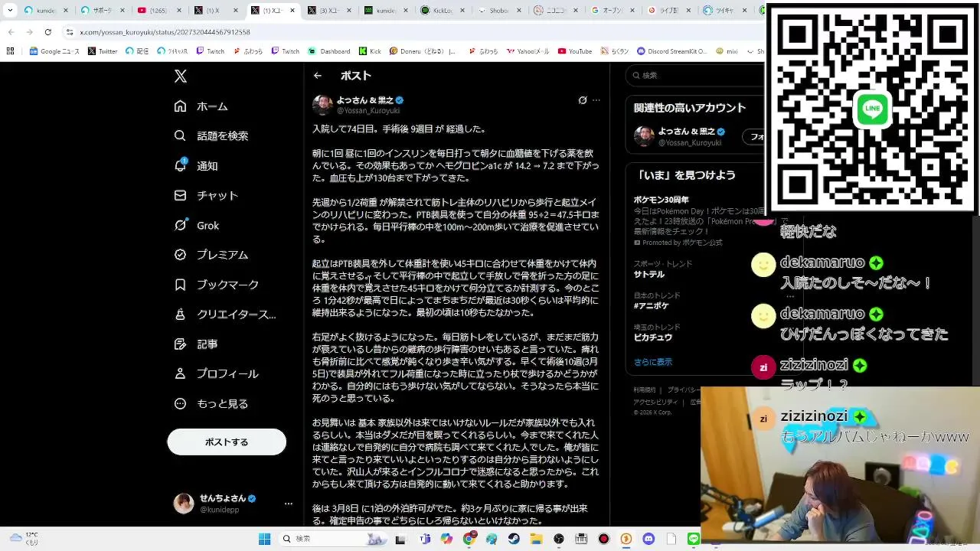Click the post author avatar よっさん&黒之
Image resolution: width=980 pixels, height=551 pixels.
pyautogui.click(x=322, y=105)
